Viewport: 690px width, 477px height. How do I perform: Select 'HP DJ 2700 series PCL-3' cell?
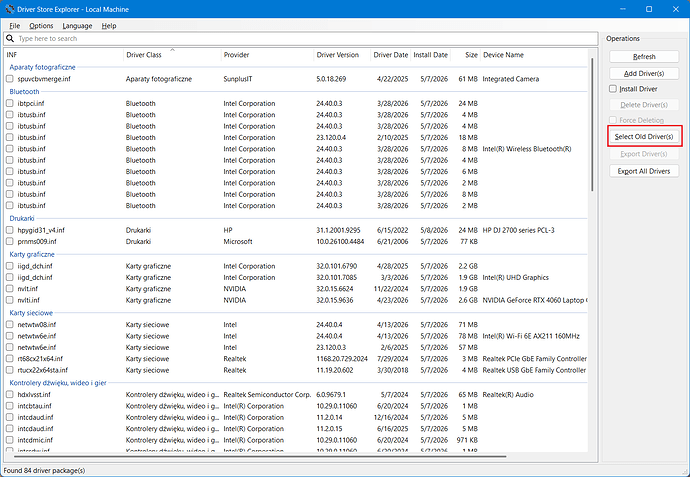(518, 230)
